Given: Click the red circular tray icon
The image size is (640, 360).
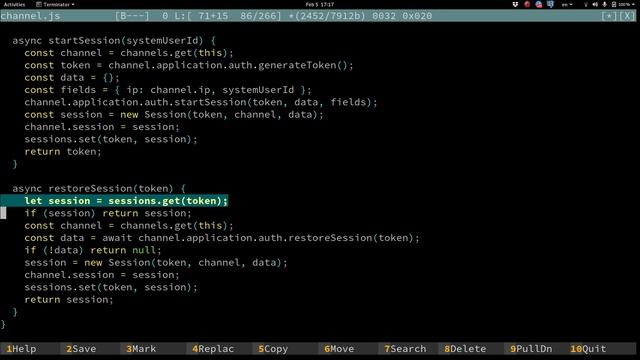Looking at the screenshot, I should pyautogui.click(x=527, y=4).
